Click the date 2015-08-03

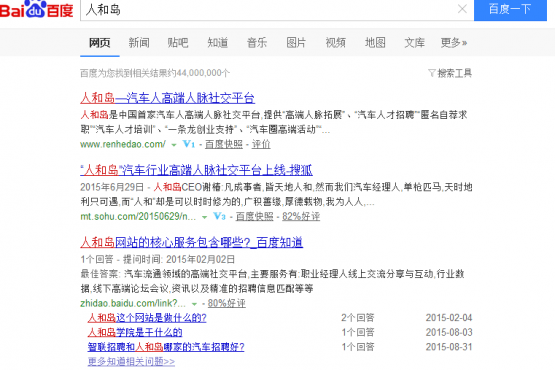[x=449, y=332]
